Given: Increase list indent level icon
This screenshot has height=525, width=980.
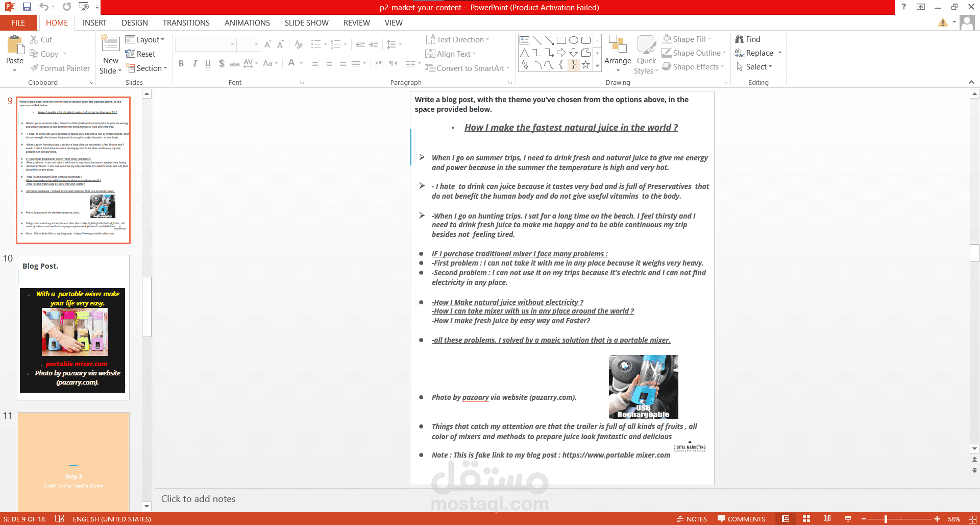Looking at the screenshot, I should pos(374,44).
